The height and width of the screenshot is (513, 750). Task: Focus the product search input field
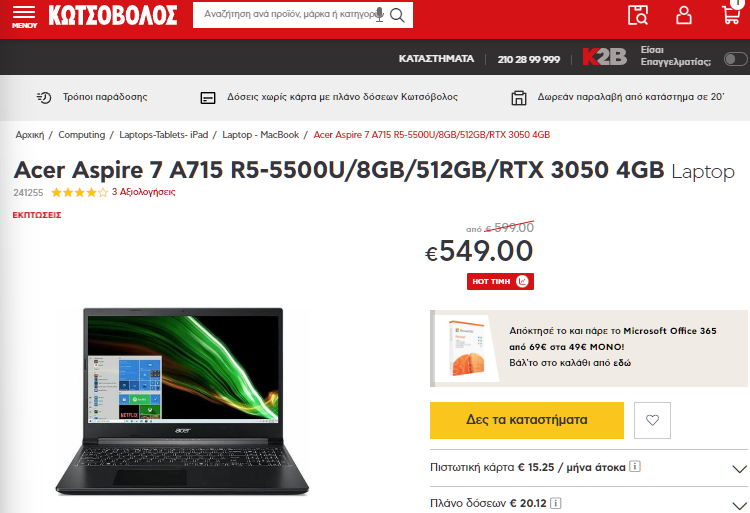[289, 15]
